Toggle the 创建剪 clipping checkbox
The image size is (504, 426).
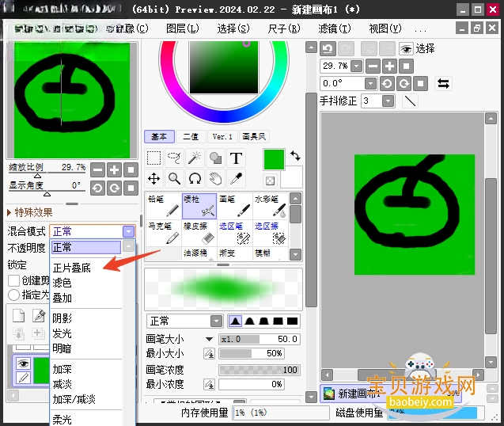[x=13, y=280]
